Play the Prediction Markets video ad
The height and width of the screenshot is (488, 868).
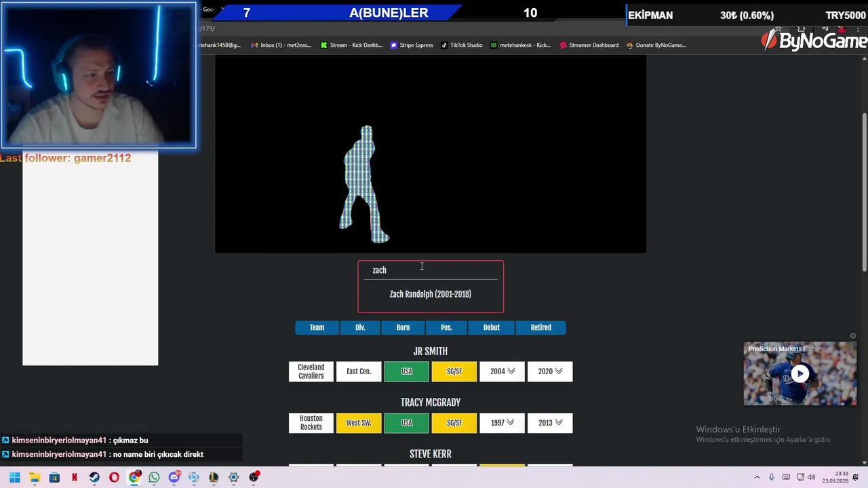click(x=800, y=373)
